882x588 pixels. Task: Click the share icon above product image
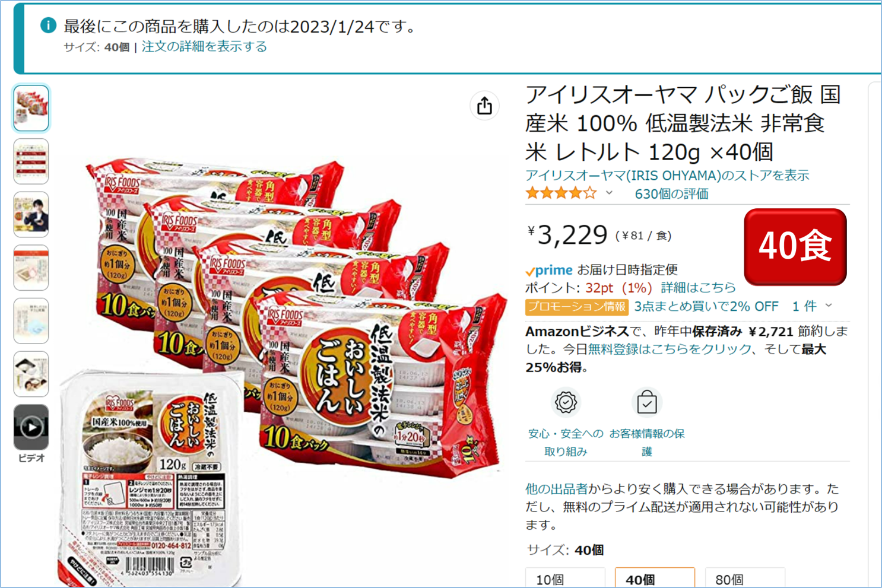[484, 106]
